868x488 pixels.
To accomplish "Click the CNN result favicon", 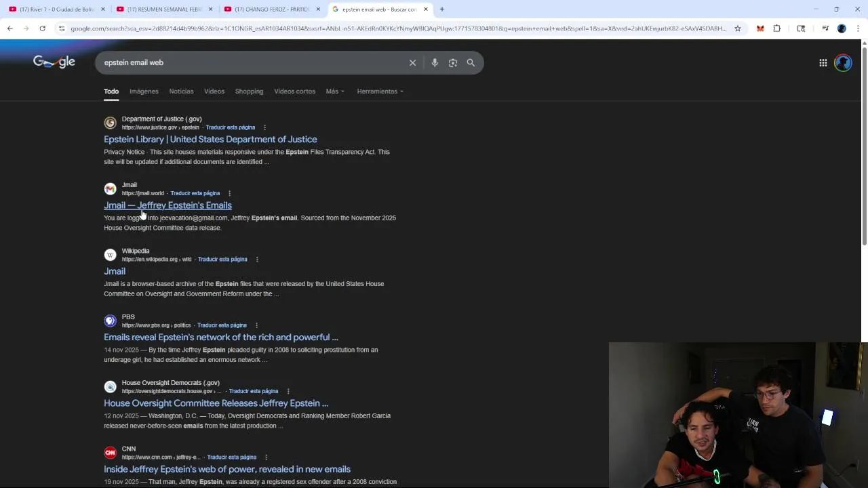I will pos(110,453).
